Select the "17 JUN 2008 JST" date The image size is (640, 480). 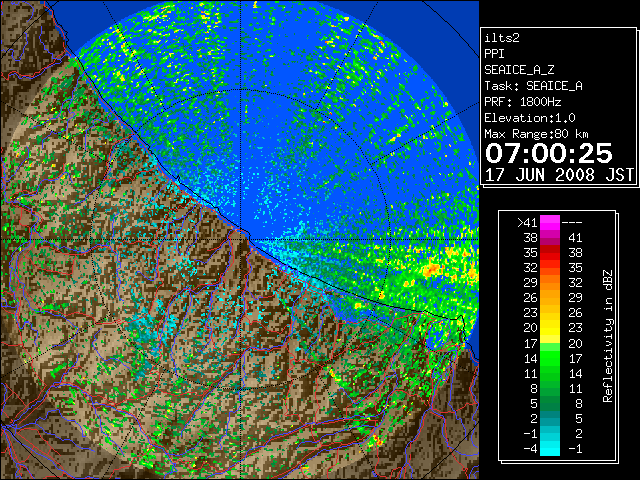click(559, 175)
